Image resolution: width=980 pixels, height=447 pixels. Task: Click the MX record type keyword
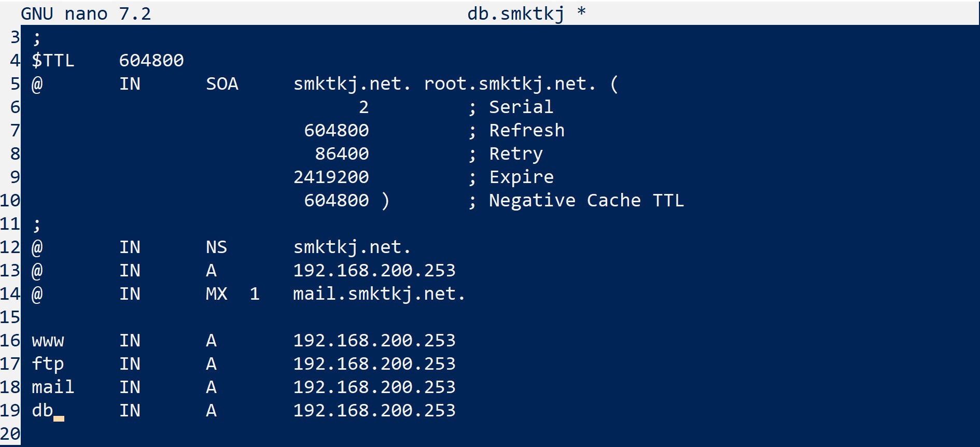pyautogui.click(x=216, y=294)
